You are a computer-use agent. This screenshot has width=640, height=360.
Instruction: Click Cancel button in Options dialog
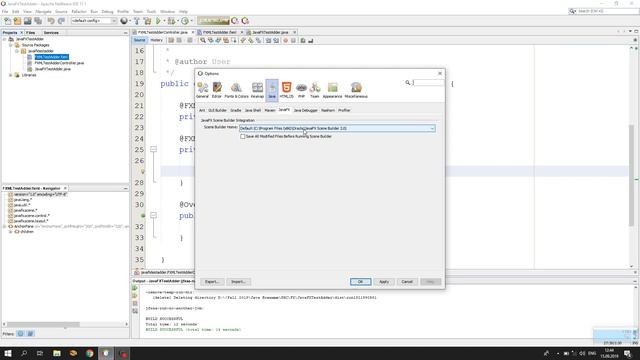(x=407, y=282)
